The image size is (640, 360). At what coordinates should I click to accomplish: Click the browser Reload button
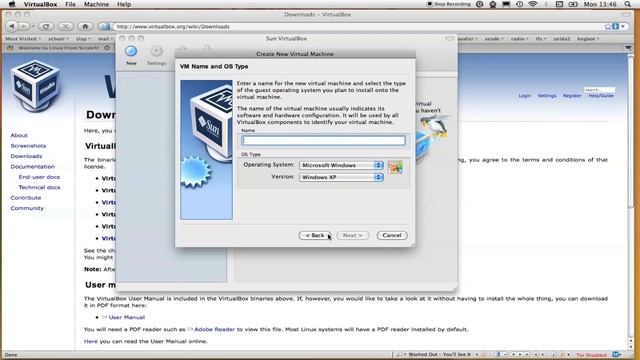tap(46, 26)
